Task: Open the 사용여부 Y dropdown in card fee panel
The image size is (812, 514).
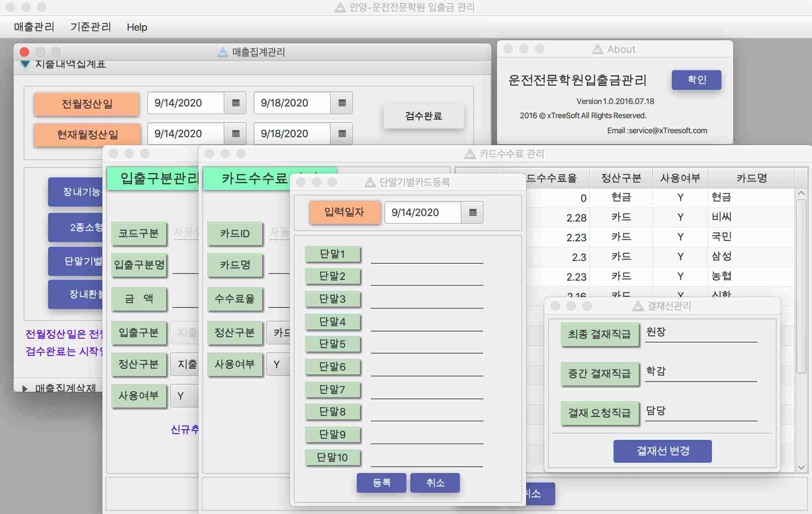Action: point(278,365)
